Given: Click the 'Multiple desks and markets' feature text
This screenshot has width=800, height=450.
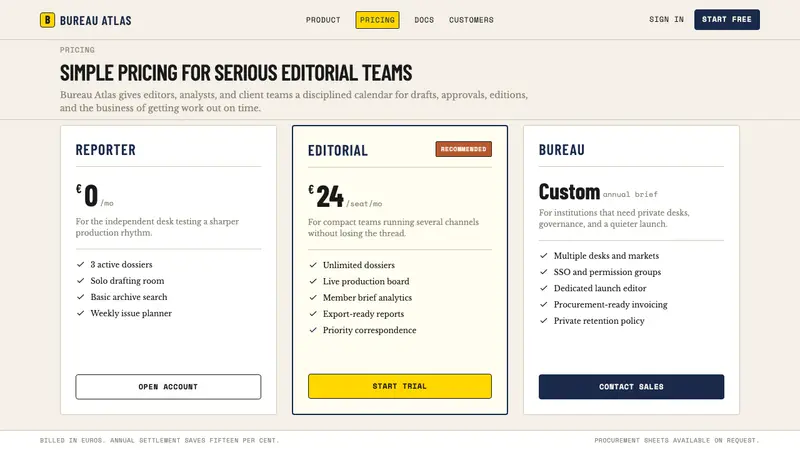Looking at the screenshot, I should pos(606,256).
